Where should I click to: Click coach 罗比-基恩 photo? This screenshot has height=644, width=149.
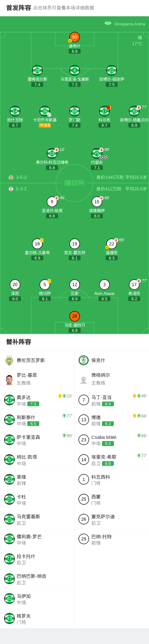click(9, 380)
